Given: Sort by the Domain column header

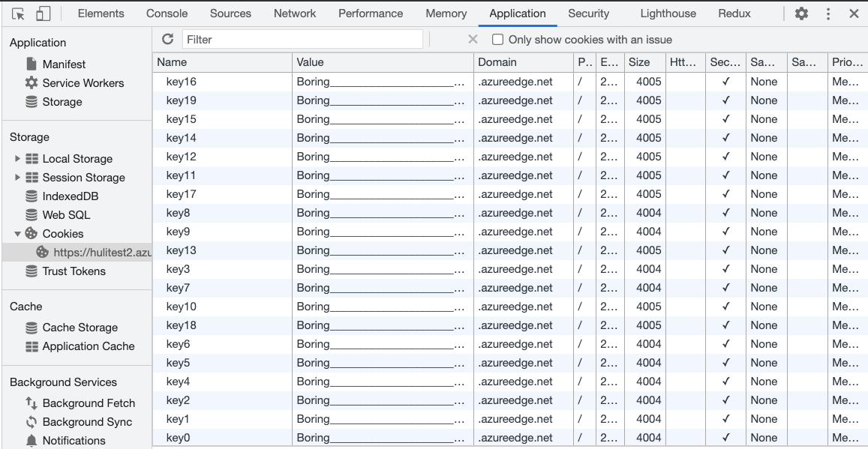Looking at the screenshot, I should [x=524, y=62].
